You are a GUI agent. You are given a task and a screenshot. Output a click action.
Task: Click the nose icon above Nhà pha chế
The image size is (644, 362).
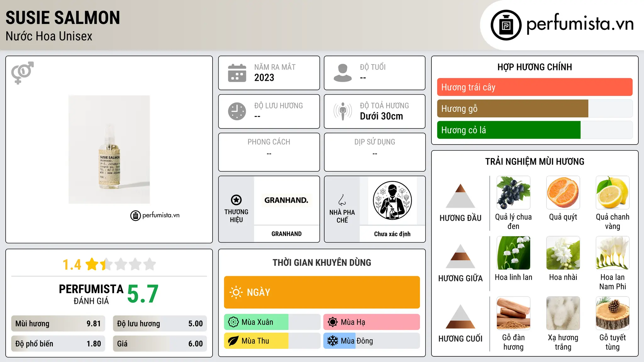[342, 200]
